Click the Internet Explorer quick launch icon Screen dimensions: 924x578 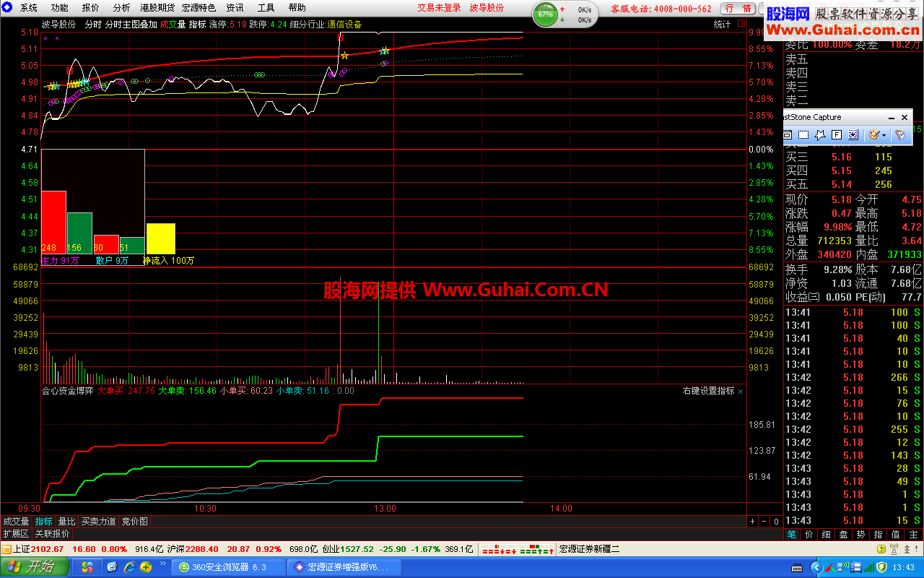pyautogui.click(x=130, y=567)
